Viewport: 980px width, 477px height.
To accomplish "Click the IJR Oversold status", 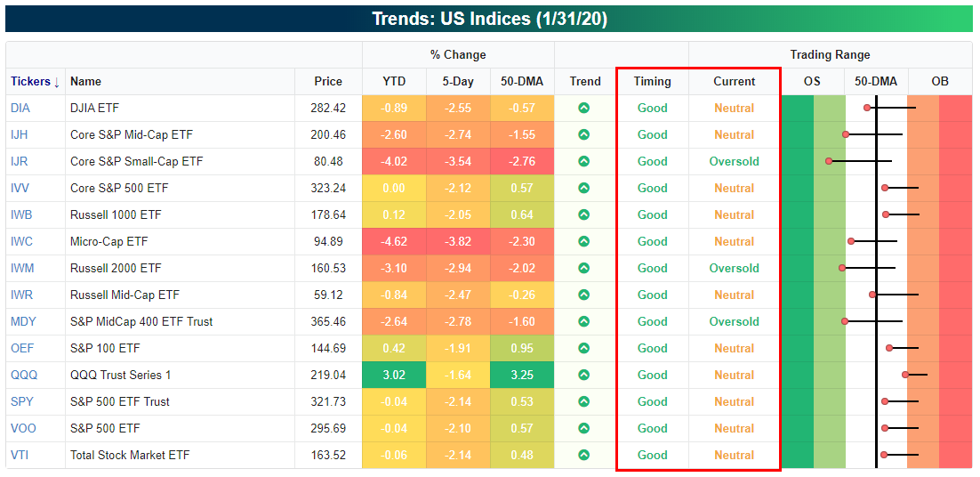I will click(x=735, y=161).
